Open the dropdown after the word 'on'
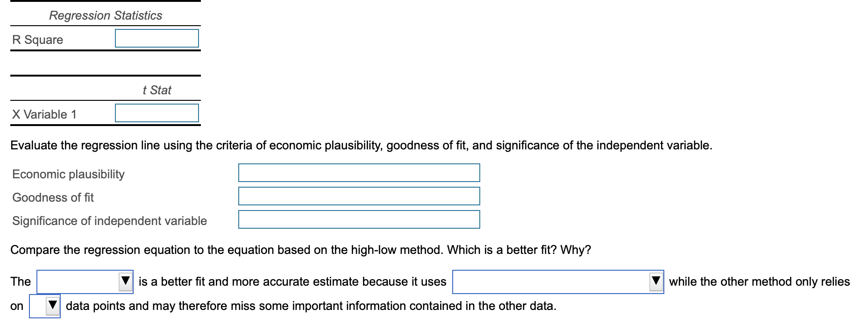 (44, 306)
